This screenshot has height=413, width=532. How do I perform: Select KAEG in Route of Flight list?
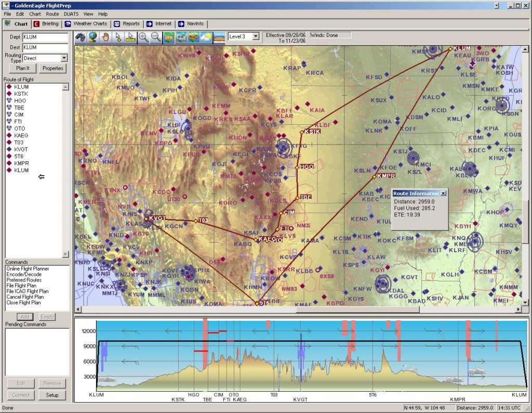(x=21, y=136)
